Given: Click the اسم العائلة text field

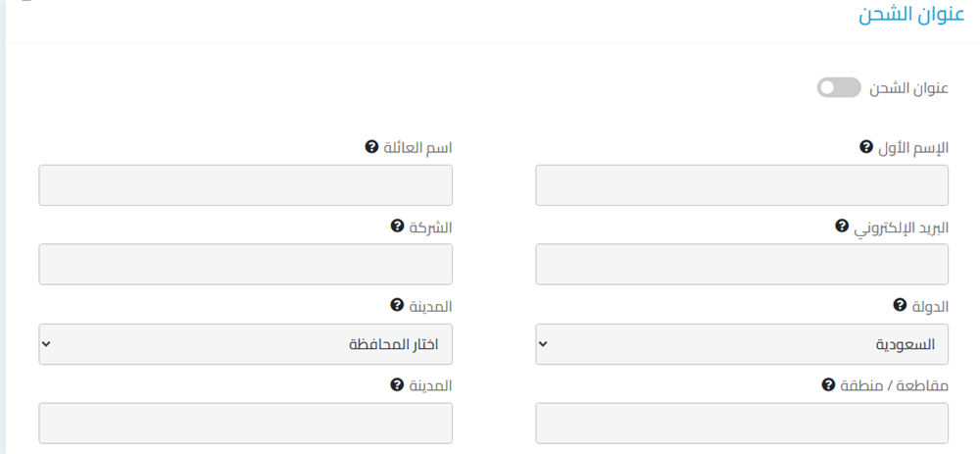Looking at the screenshot, I should point(245,185).
